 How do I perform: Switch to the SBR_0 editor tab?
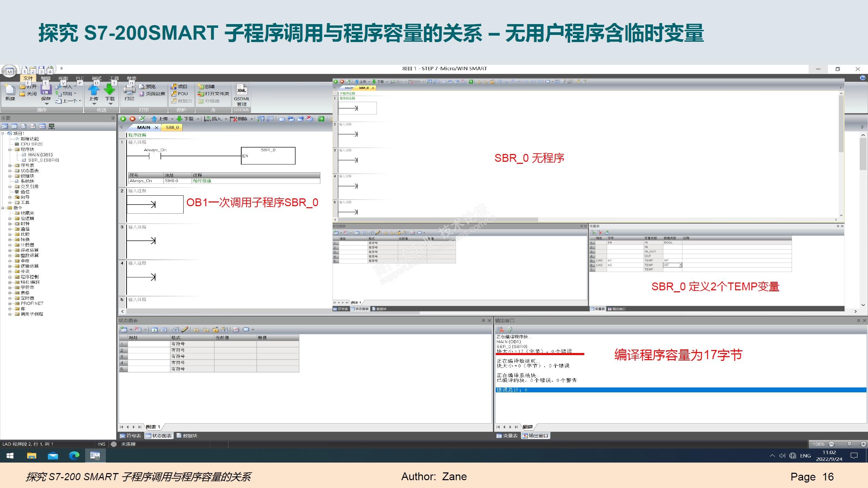coord(172,128)
